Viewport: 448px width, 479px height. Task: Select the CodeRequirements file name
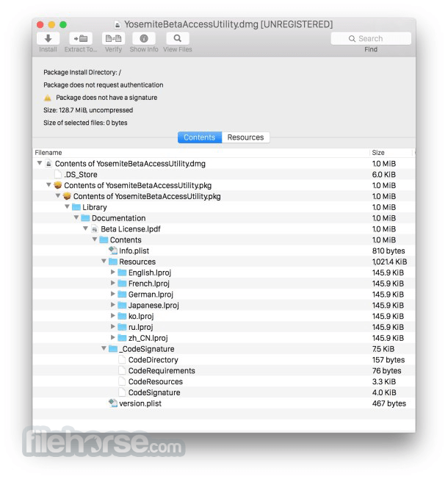[x=162, y=370]
